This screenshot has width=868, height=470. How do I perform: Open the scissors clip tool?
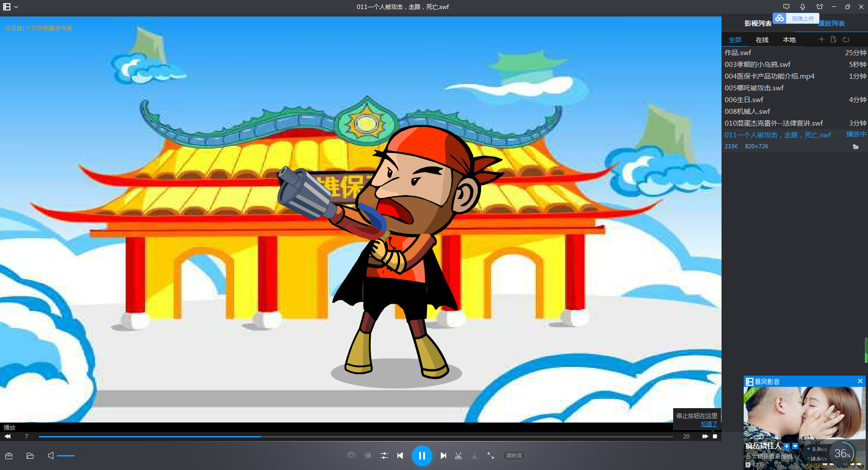pos(458,456)
